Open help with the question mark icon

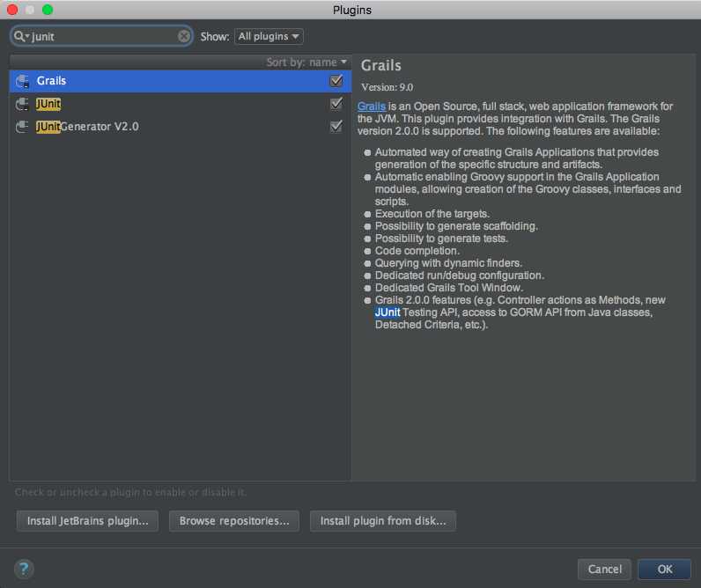[24, 569]
